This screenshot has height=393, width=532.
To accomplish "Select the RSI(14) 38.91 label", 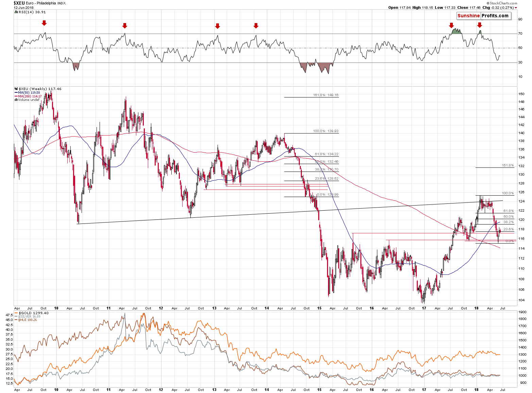I will click(32, 12).
